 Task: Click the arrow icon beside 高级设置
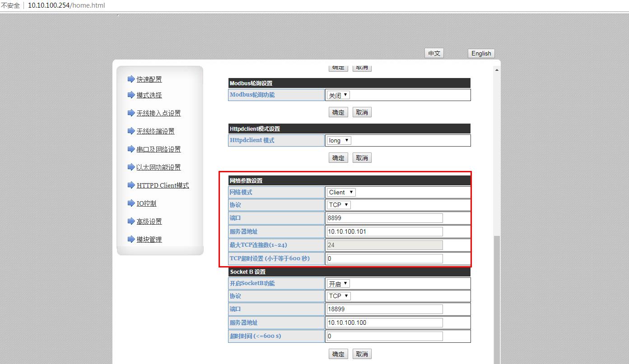pyautogui.click(x=131, y=221)
